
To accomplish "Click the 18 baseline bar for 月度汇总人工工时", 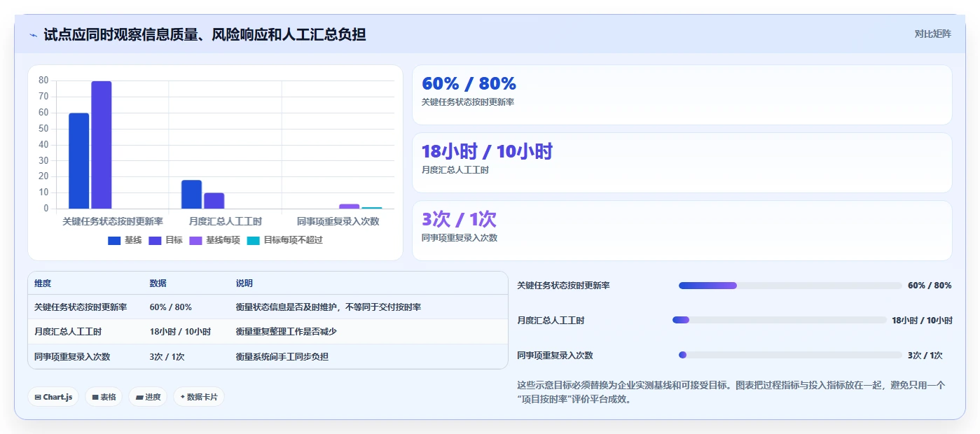I will (x=192, y=195).
